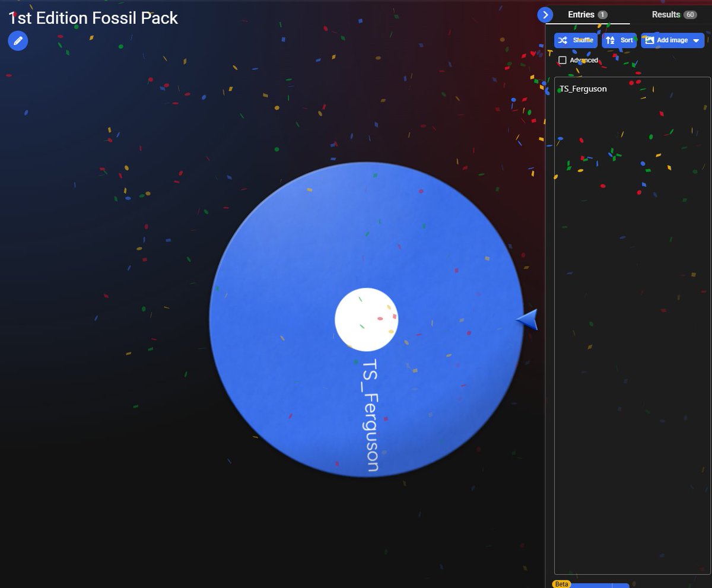This screenshot has width=712, height=588.
Task: Spin the blue TS_Ferguson wheel
Action: (x=366, y=319)
